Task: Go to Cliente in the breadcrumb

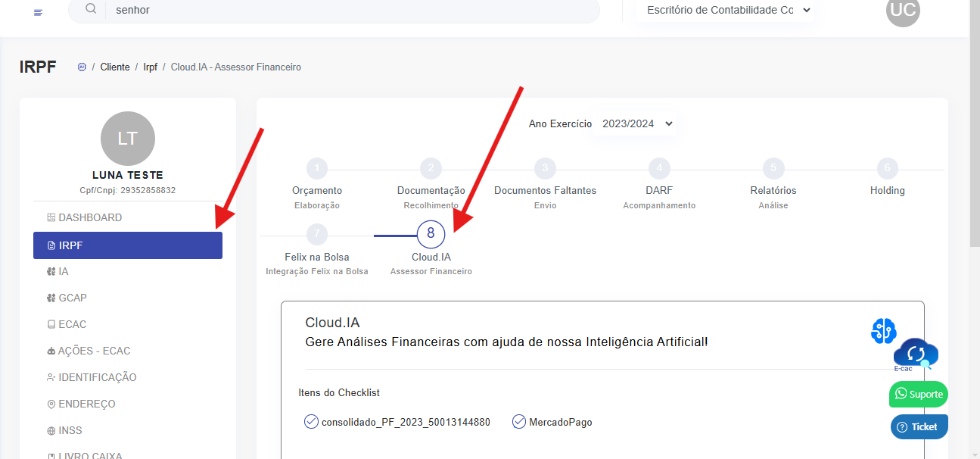Action: point(115,67)
